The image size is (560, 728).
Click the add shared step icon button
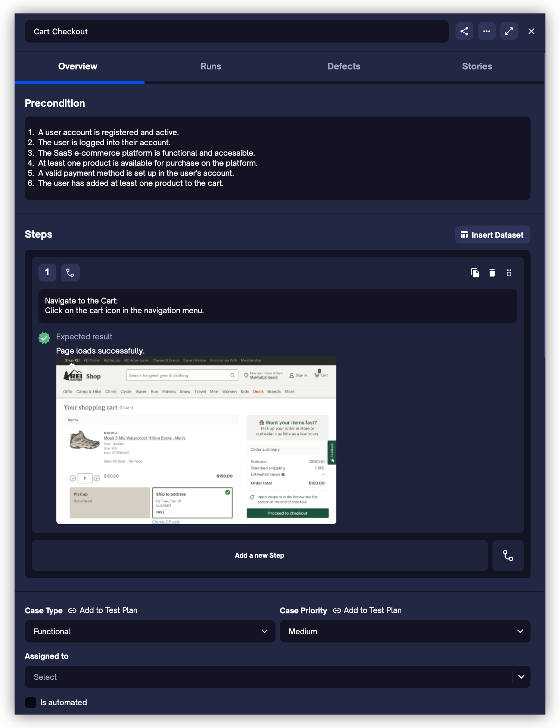[x=508, y=556]
